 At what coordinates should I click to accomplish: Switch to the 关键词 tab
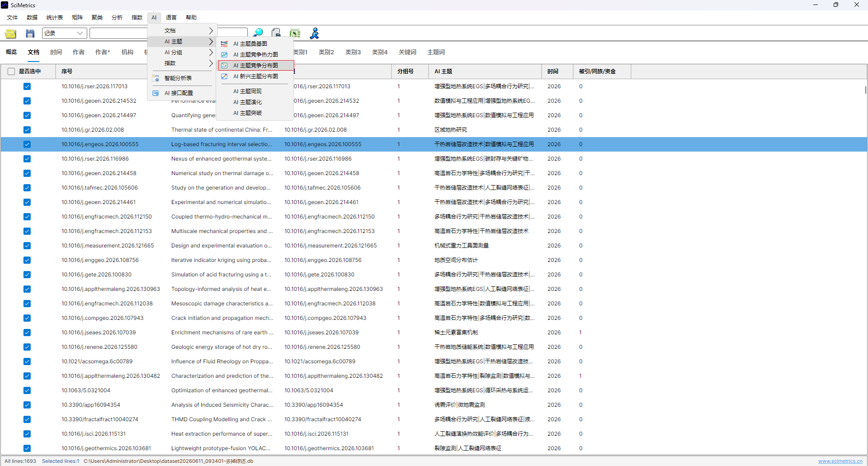coord(407,52)
